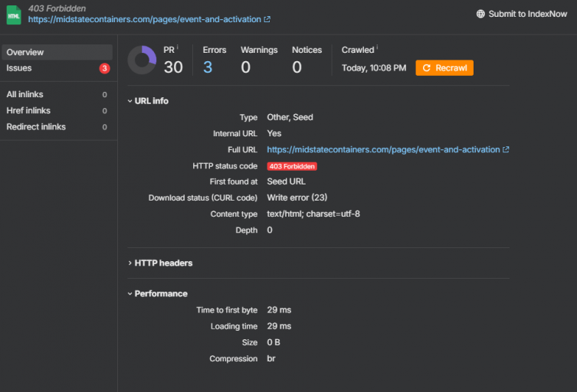Open All inlinks section

tap(57, 94)
